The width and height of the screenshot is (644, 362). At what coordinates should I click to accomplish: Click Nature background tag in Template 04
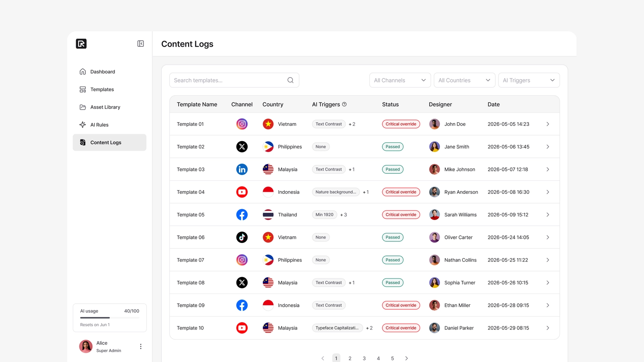point(336,192)
